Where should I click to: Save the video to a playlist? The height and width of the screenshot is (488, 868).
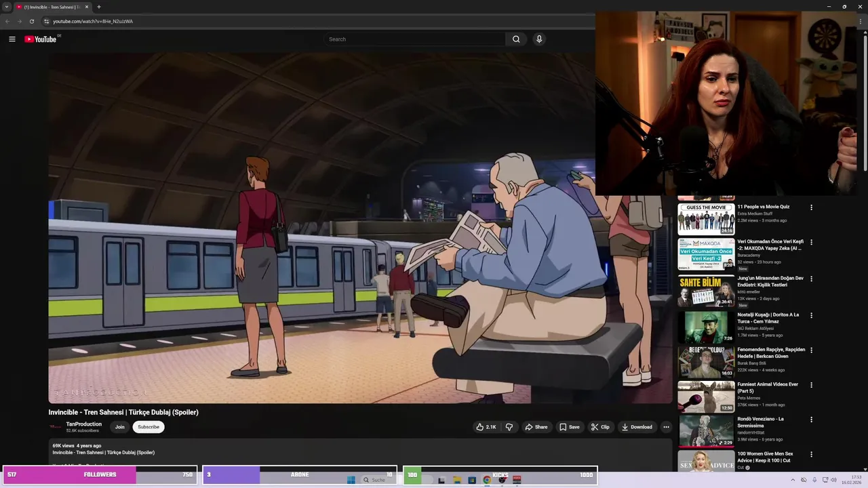click(x=569, y=427)
